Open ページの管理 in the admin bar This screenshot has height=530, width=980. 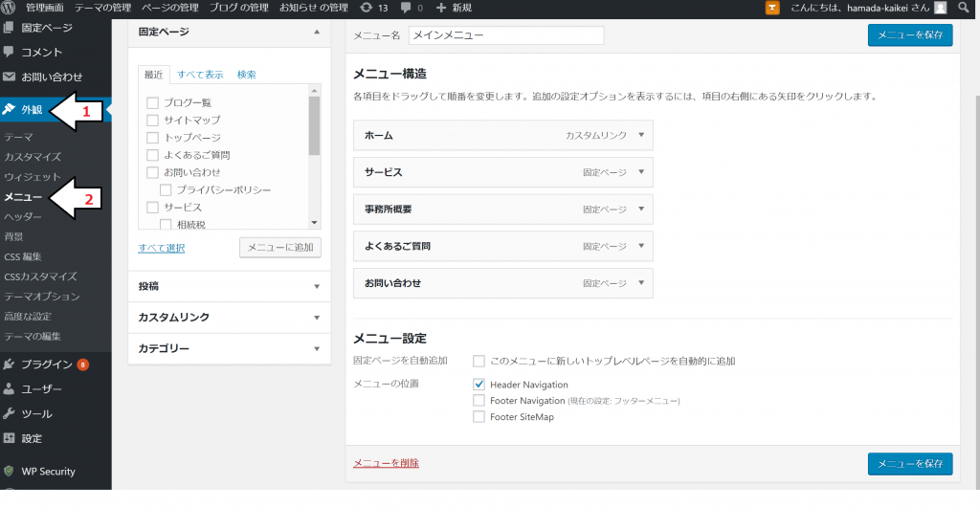[170, 8]
